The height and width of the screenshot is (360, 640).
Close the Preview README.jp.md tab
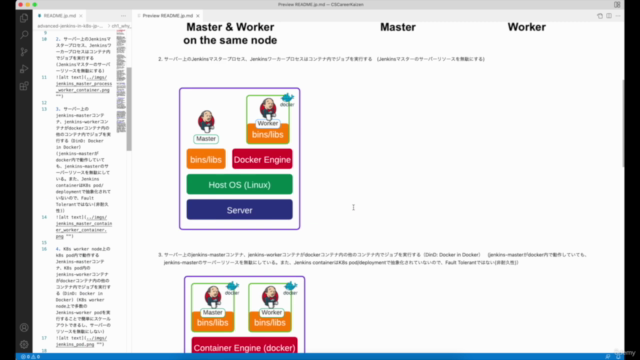[x=198, y=16]
